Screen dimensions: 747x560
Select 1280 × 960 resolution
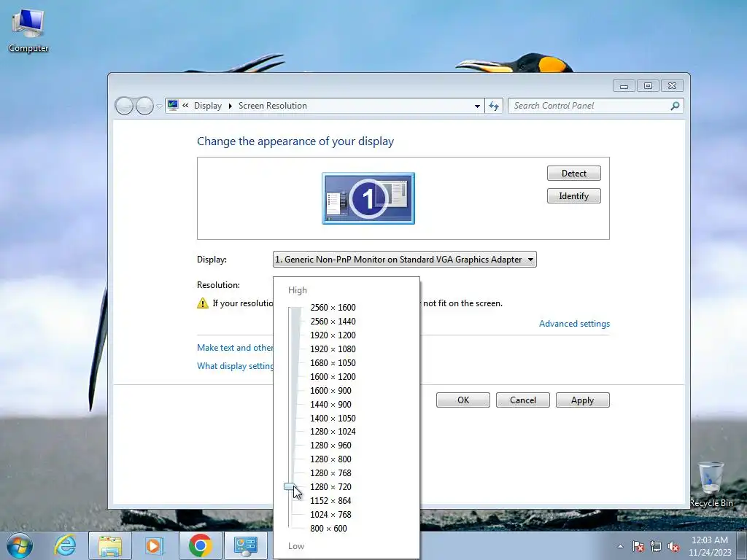point(330,446)
